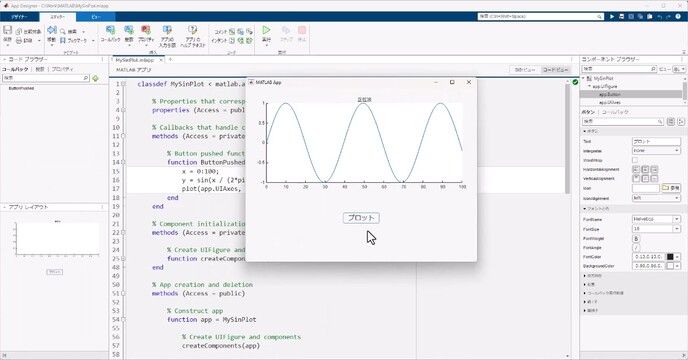The height and width of the screenshot is (360, 688).
Task: Set VerticalAlignment to center
Action: (645, 179)
